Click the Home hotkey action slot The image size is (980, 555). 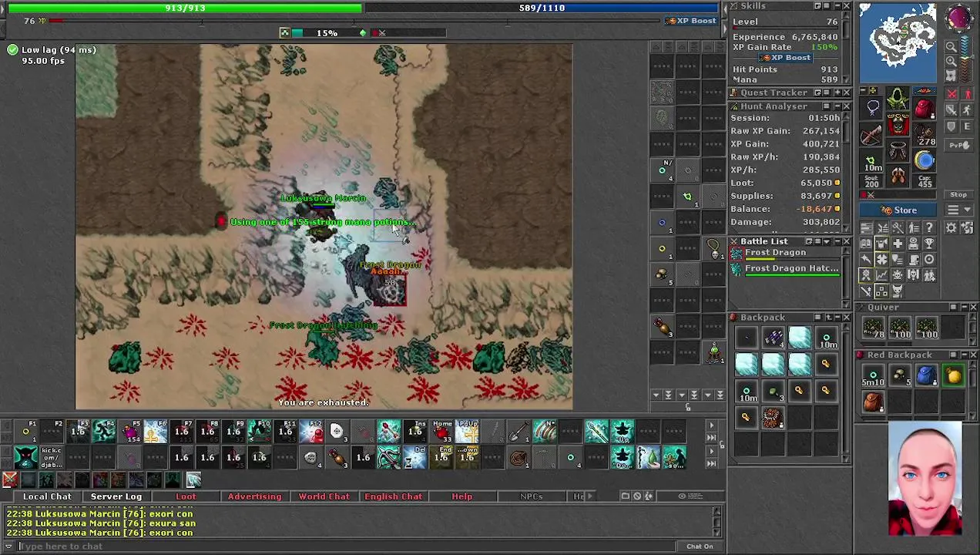tap(441, 432)
